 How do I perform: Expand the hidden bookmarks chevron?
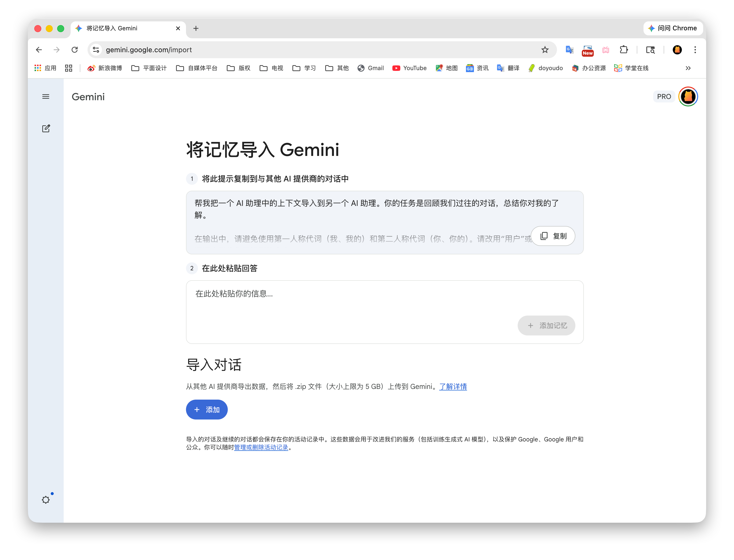pos(688,68)
